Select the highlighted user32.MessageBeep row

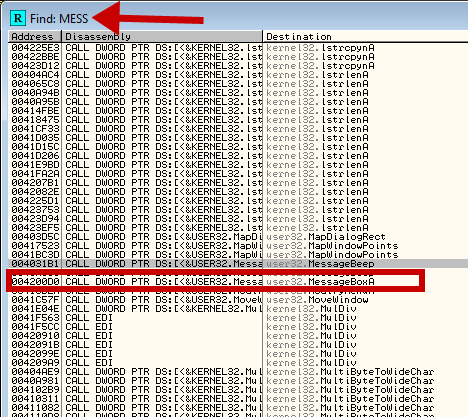point(238,264)
